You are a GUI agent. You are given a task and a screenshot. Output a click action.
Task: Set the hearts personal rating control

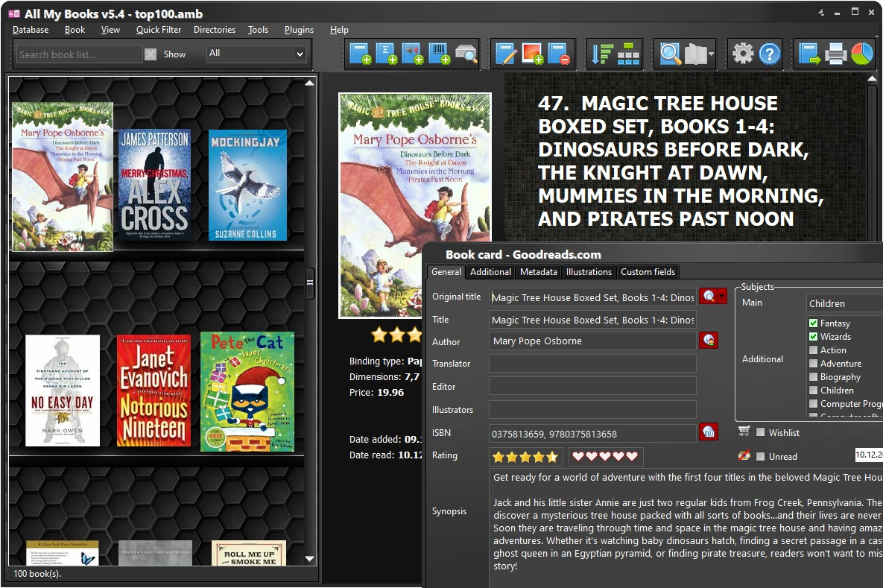tap(605, 457)
